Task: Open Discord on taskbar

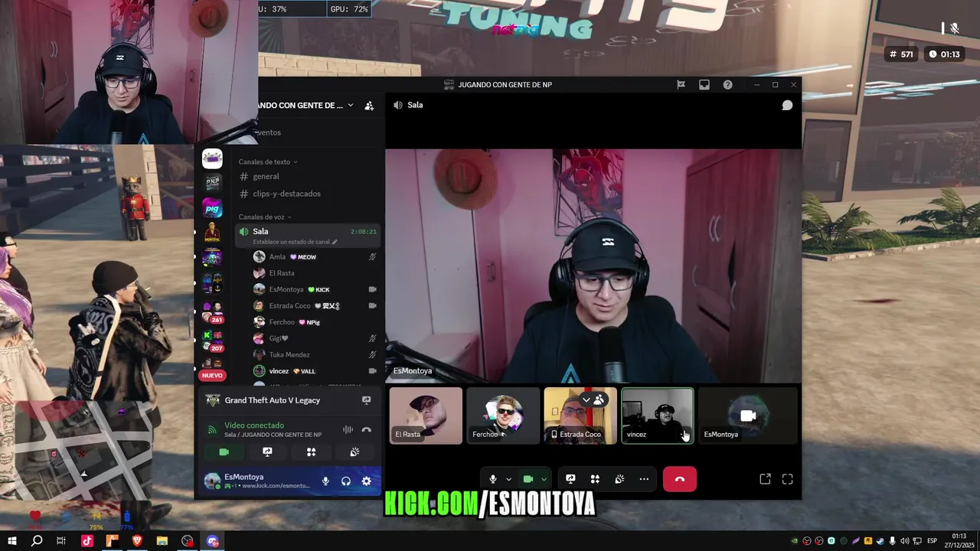Action: (213, 541)
